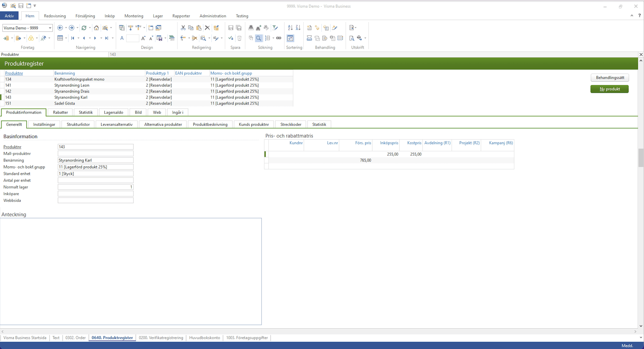
Task: Click the binoculars Find icon
Action: pos(251,28)
